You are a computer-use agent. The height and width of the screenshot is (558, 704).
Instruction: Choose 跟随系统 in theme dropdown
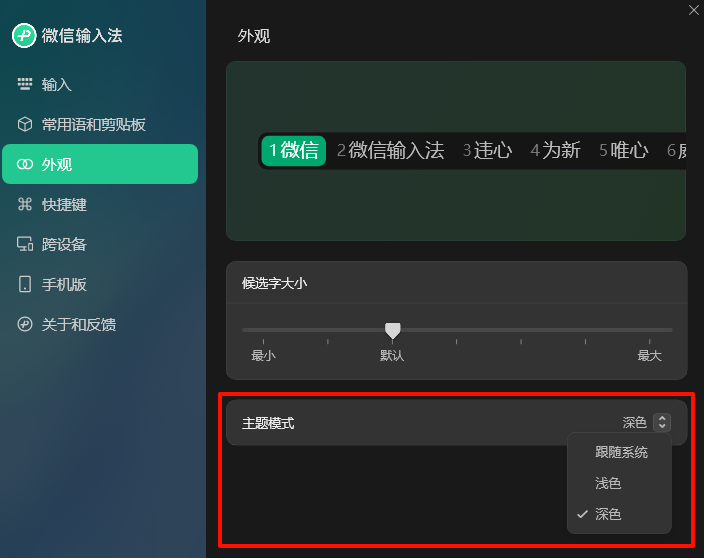[619, 452]
